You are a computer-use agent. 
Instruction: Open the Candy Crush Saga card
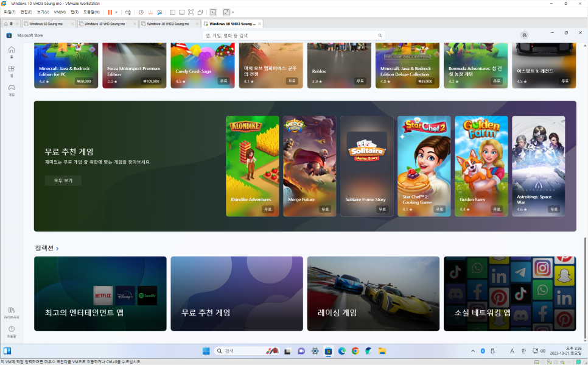[203, 65]
